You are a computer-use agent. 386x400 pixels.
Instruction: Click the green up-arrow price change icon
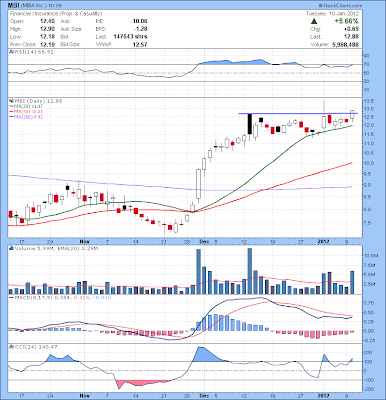coord(314,21)
